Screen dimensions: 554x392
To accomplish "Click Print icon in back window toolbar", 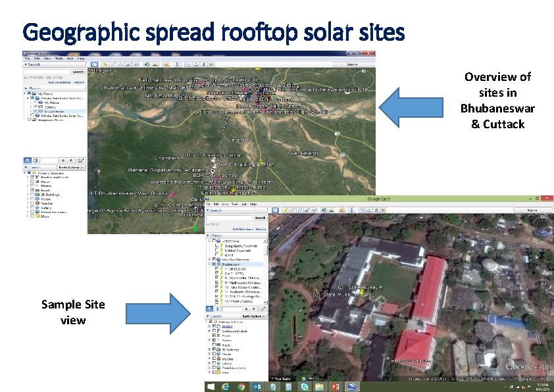I will [196, 64].
